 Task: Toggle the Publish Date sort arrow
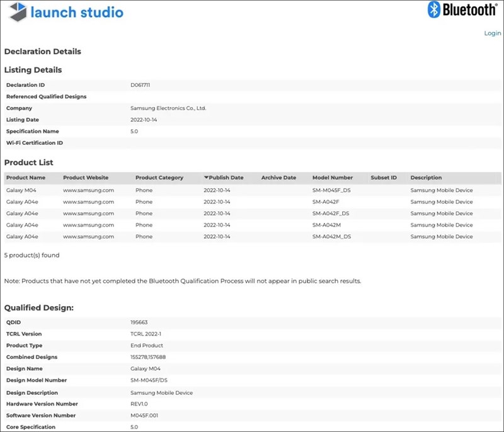coord(206,178)
